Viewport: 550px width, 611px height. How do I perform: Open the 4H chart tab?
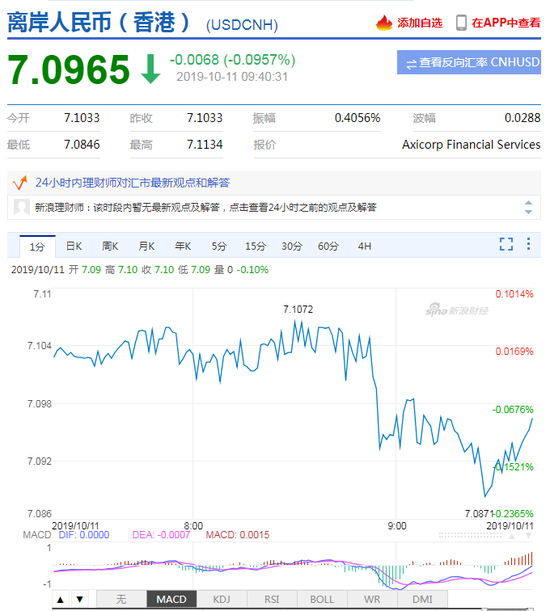click(364, 246)
